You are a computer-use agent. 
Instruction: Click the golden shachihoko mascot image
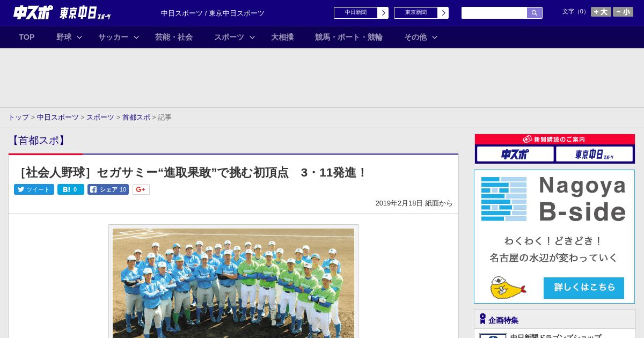[x=508, y=288]
